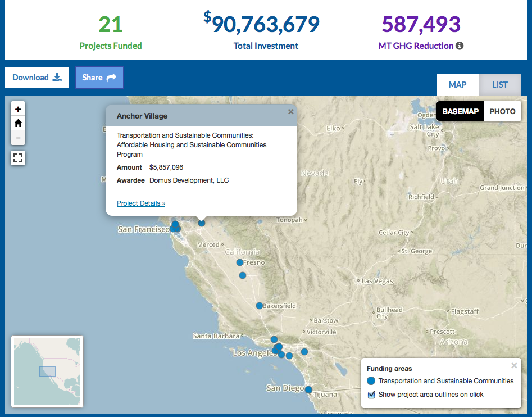Close the Funding areas legend
Screen dimensions: 532x417
(514, 366)
